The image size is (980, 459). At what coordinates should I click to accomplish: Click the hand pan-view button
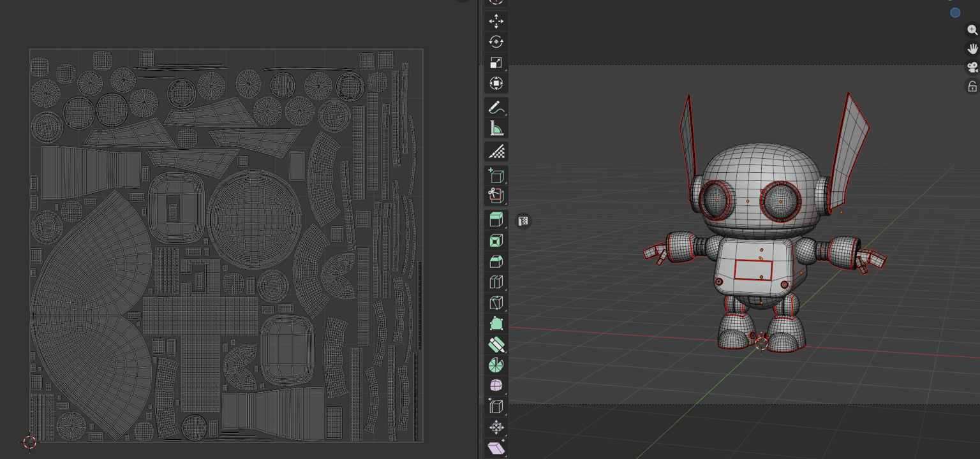pos(972,49)
